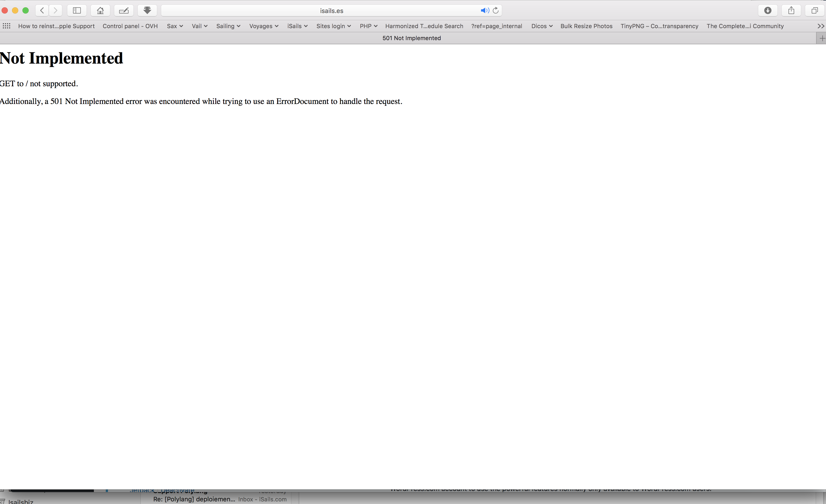The image size is (826, 504).
Task: Show all tabs overview
Action: tap(815, 11)
